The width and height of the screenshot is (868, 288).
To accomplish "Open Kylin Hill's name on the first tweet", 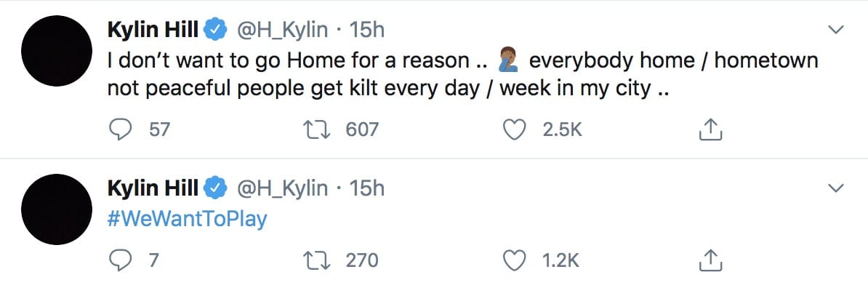I will [x=153, y=31].
